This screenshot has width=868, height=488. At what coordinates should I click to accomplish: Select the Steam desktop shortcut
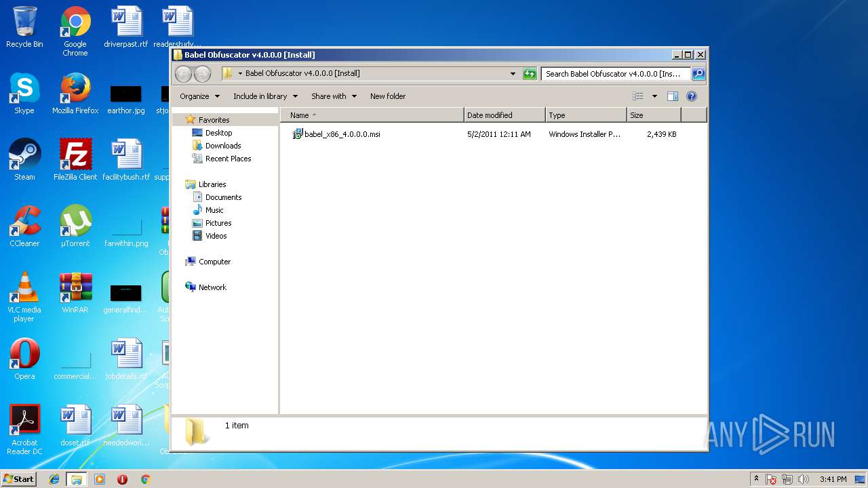(x=24, y=160)
